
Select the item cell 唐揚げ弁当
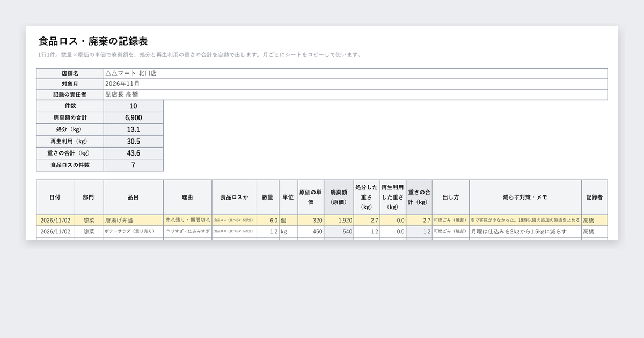[x=133, y=221]
